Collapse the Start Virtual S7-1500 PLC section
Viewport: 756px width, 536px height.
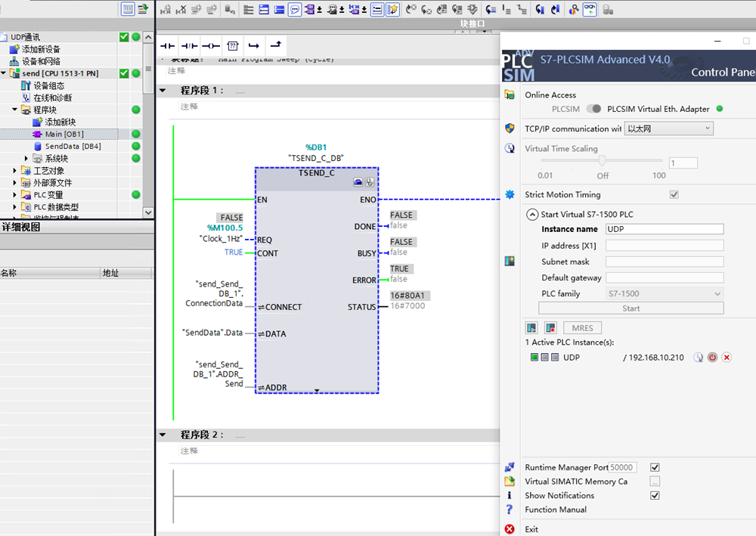532,215
